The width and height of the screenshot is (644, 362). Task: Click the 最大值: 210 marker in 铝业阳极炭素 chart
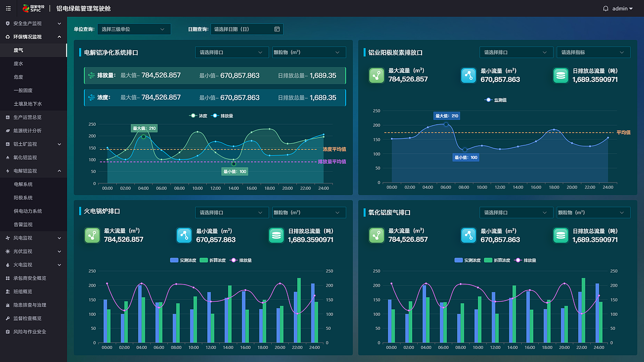point(447,116)
